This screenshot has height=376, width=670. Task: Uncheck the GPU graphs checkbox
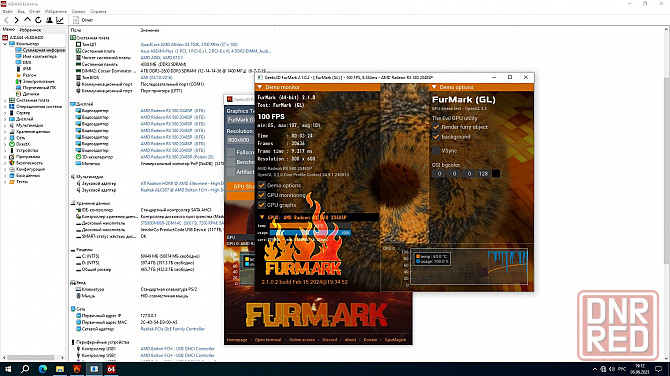[262, 205]
